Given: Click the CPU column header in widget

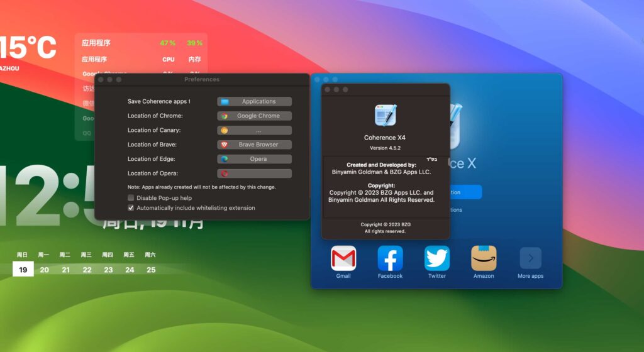Looking at the screenshot, I should (x=169, y=59).
